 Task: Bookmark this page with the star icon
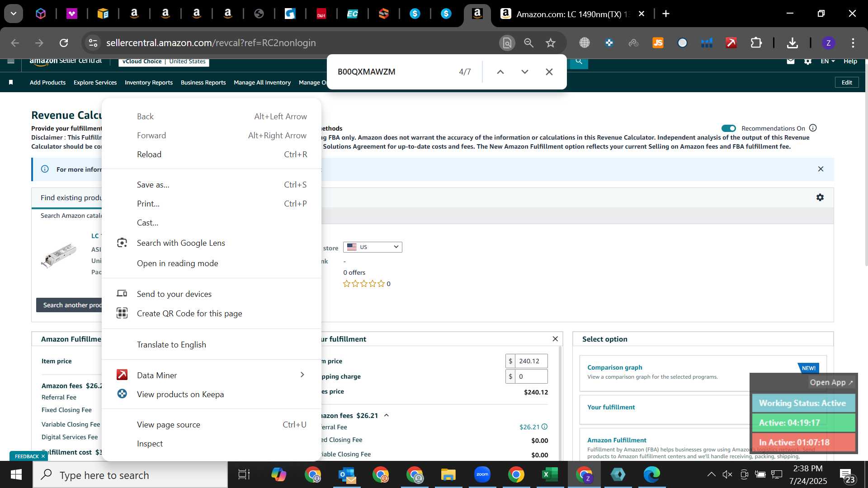coord(550,43)
